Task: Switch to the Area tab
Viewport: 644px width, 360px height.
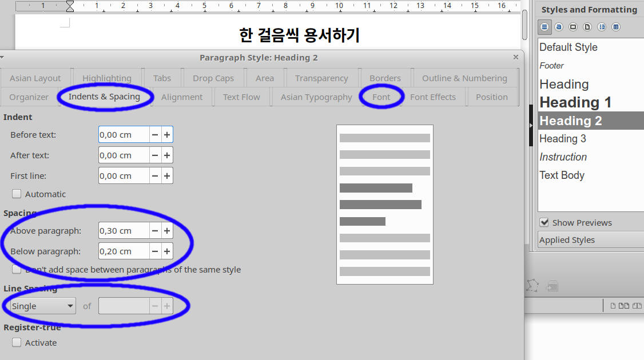Action: (264, 78)
